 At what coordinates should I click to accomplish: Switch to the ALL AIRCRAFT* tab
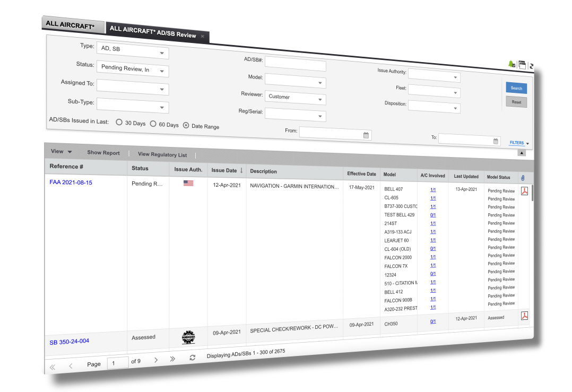tap(71, 24)
